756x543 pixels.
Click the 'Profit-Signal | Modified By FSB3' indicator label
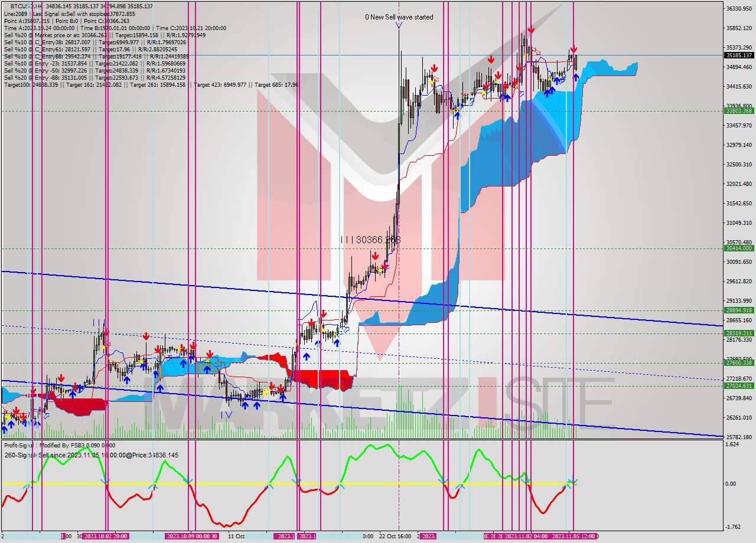click(x=59, y=446)
